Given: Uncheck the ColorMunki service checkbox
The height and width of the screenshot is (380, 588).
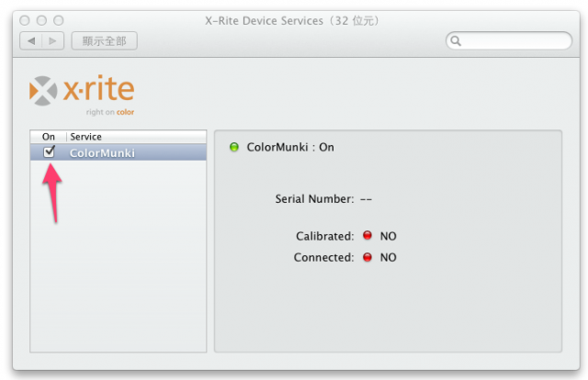Looking at the screenshot, I should point(49,151).
